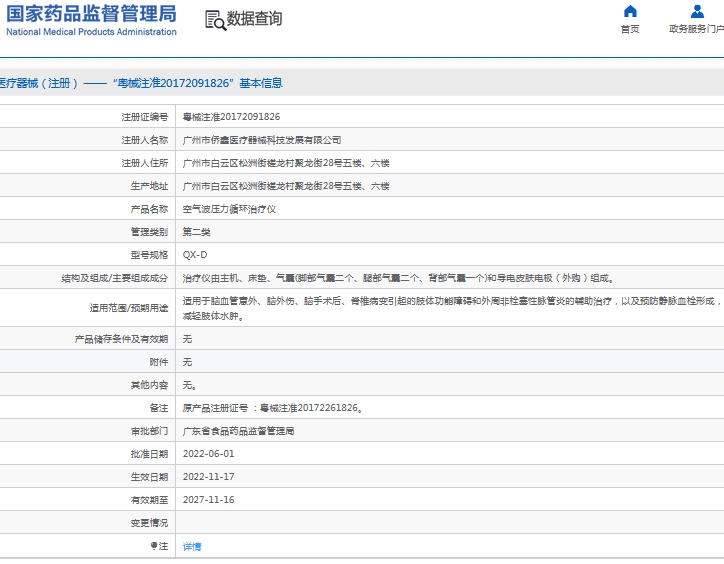Click the 有效期至 row label

[x=149, y=500]
